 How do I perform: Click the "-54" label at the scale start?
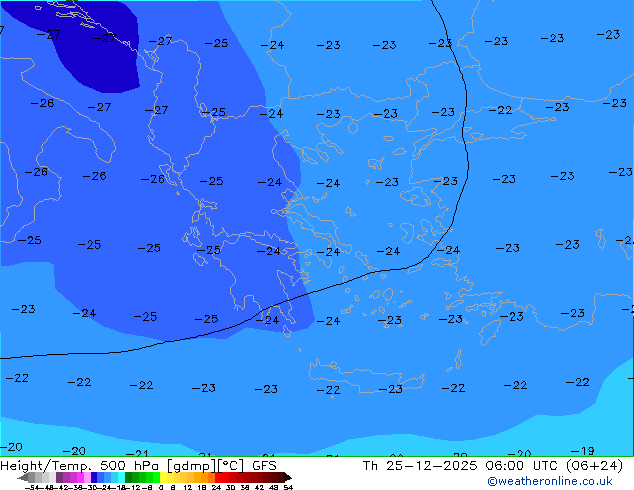31,488
